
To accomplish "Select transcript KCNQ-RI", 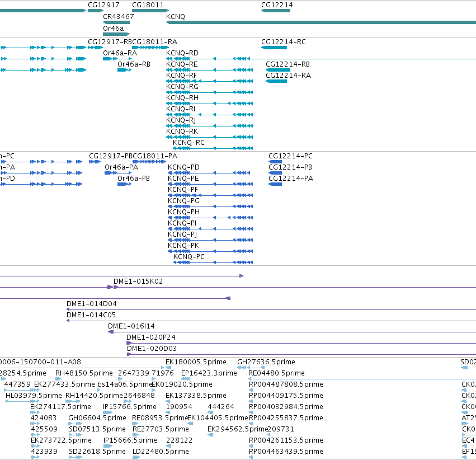I will point(181,109).
